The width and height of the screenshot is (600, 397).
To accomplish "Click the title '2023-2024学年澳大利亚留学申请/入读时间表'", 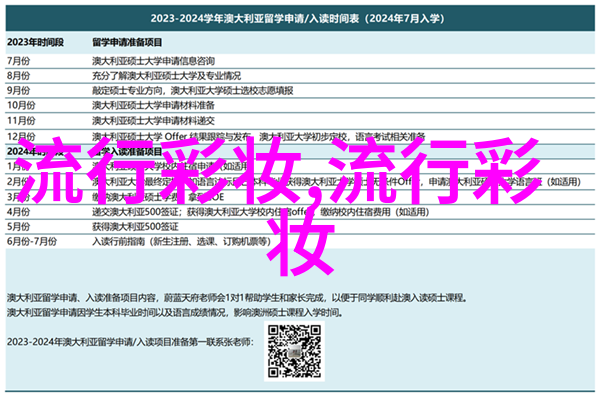I will (x=297, y=18).
